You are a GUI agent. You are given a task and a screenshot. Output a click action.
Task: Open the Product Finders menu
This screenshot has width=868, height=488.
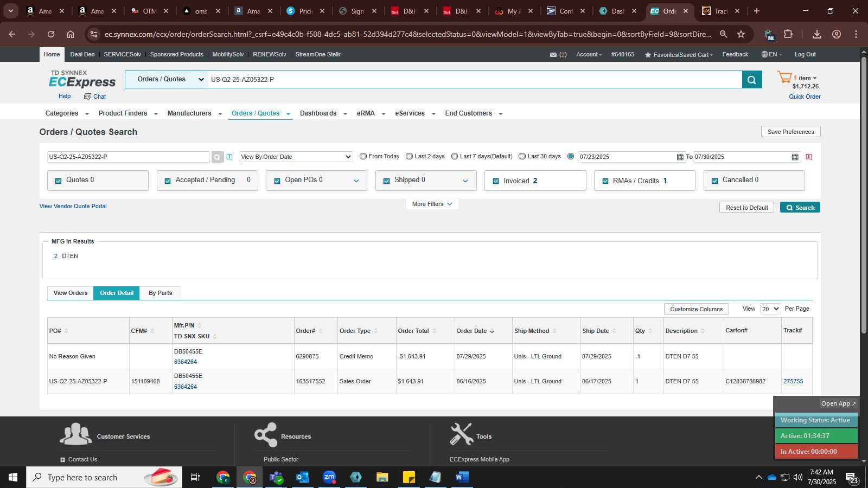(128, 113)
